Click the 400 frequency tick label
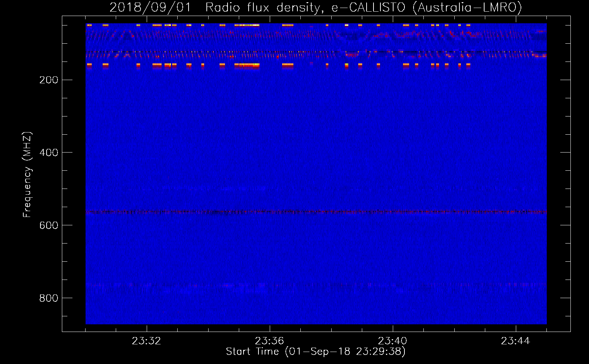The height and width of the screenshot is (364, 589). (x=49, y=153)
